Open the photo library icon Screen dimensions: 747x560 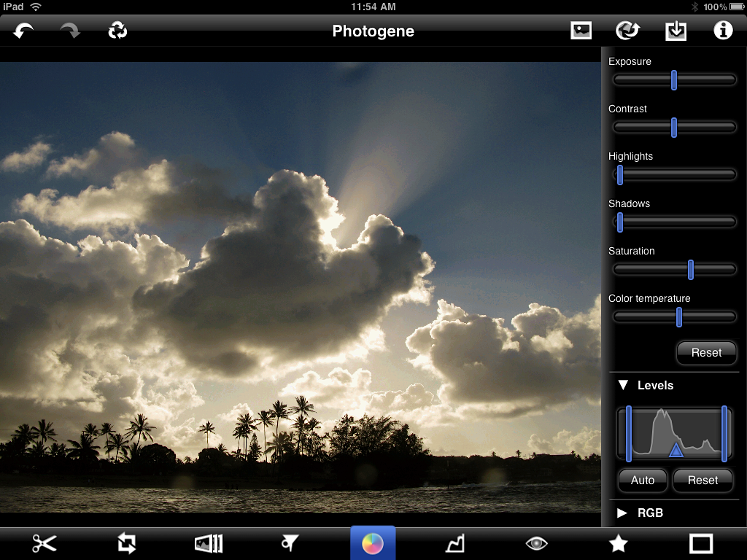coord(581,31)
